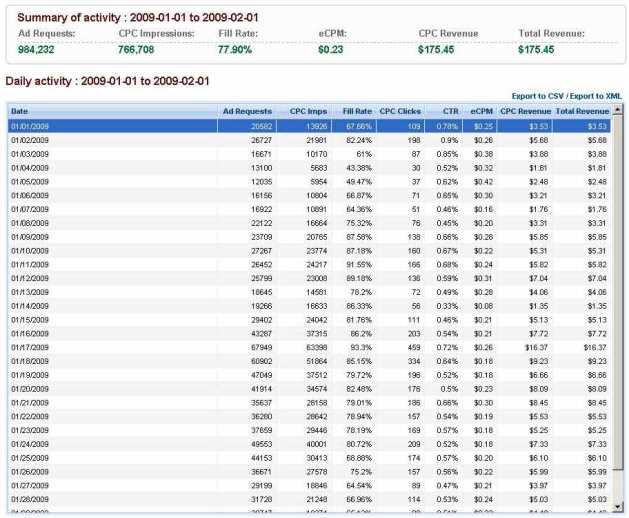This screenshot has height=518, width=629.
Task: Click the CPC Clicks column header
Action: click(400, 111)
